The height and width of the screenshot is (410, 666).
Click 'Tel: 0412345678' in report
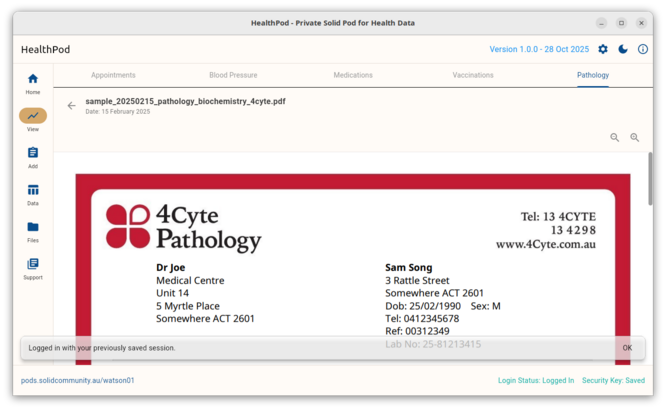pos(422,319)
